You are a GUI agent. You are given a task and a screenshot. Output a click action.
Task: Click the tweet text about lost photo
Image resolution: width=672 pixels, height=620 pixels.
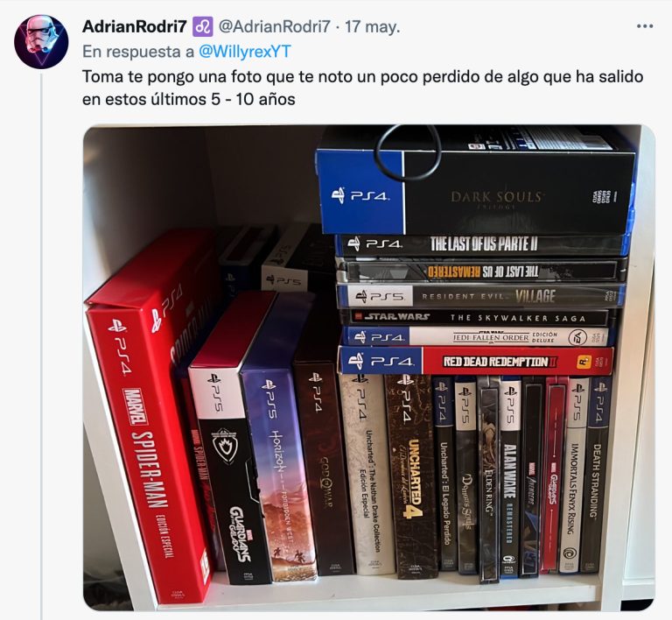[x=362, y=88]
